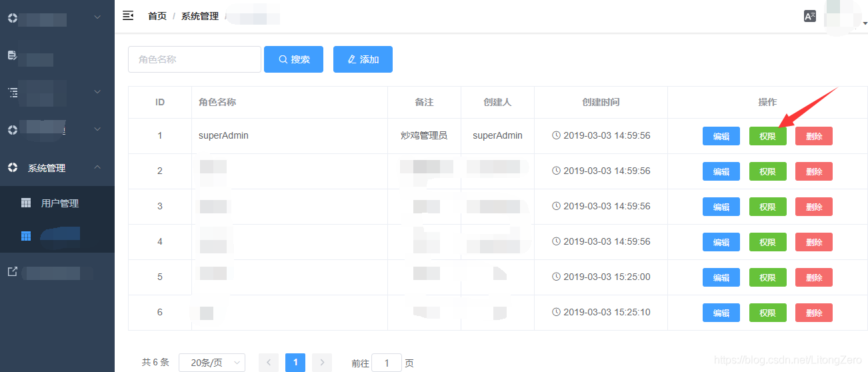The height and width of the screenshot is (372, 868).
Task: Click the 搜索 button
Action: 293,59
